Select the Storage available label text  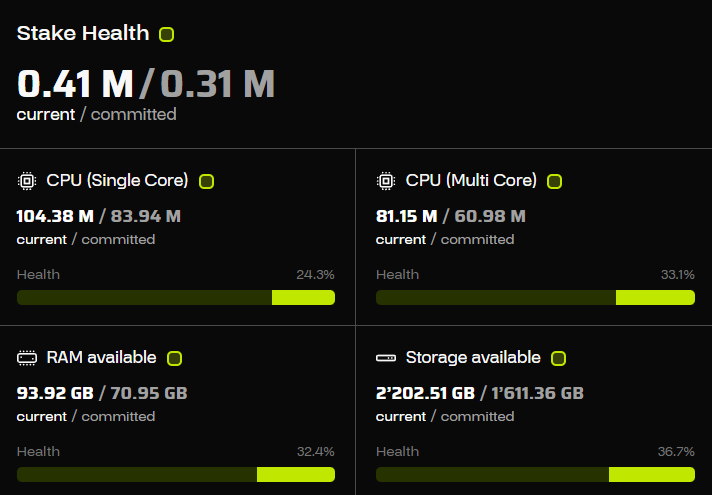[x=473, y=357]
